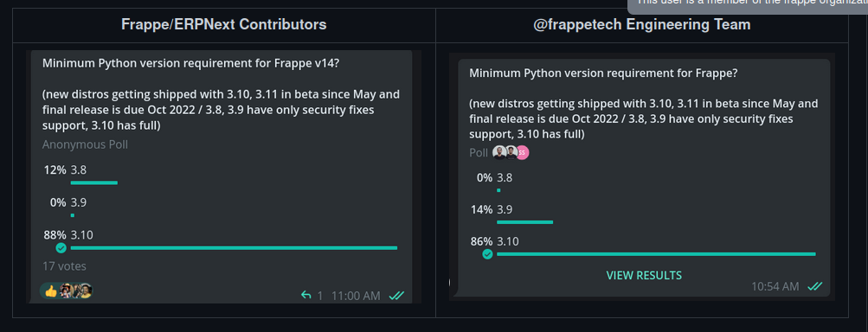This screenshot has width=868, height=332.
Task: Select the 3.9 option showing 14% votes
Action: [505, 210]
